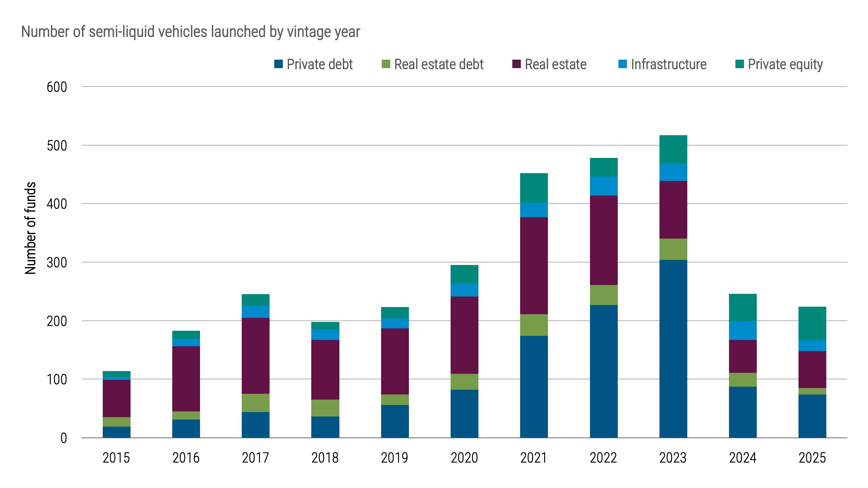
Task: Click the Private debt legend color square
Action: coord(278,64)
